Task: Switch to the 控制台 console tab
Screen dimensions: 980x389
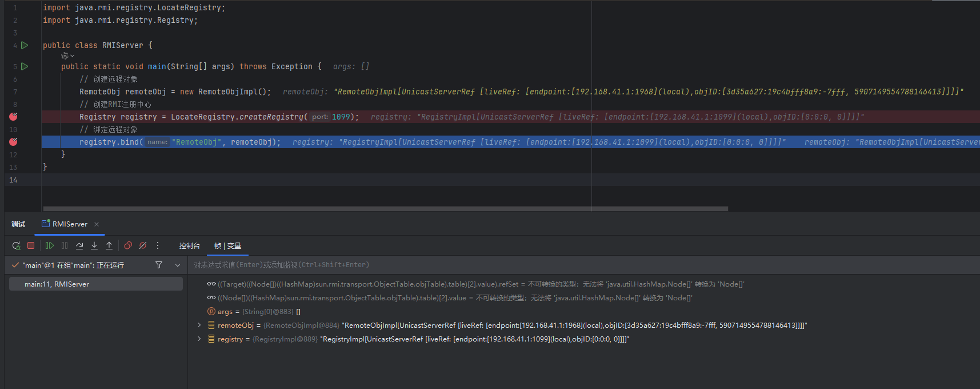Action: point(189,246)
